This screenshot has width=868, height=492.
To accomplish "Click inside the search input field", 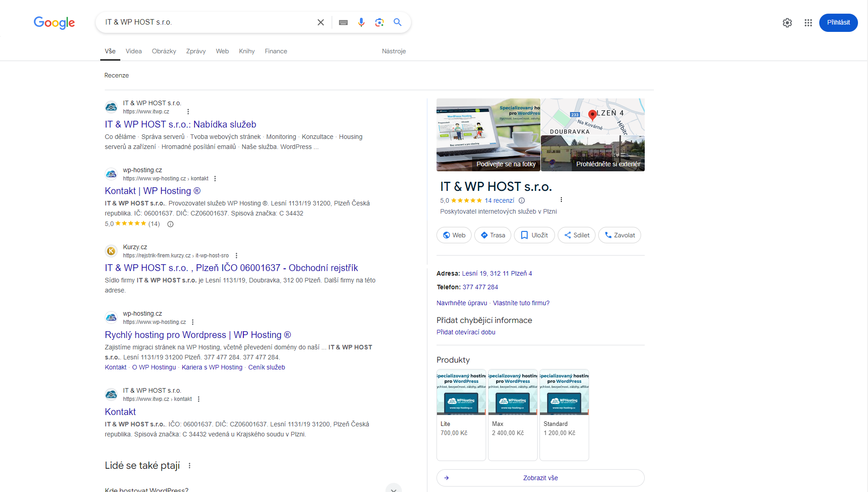I will pyautogui.click(x=207, y=22).
